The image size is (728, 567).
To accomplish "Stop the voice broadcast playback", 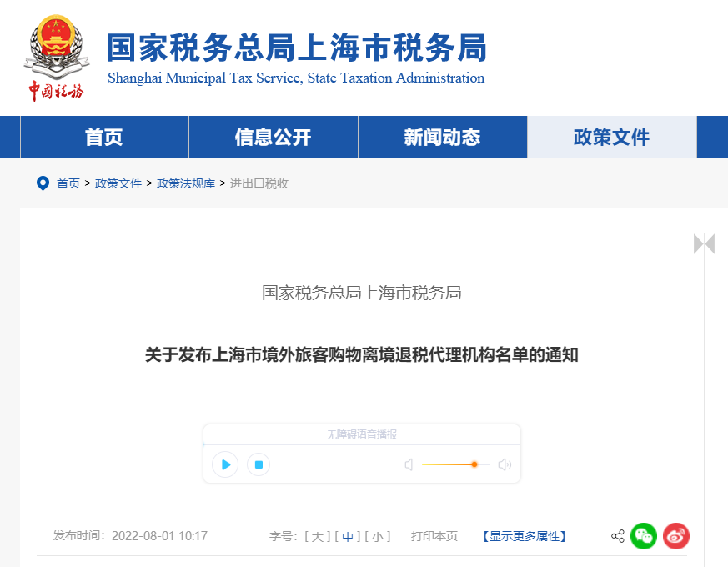I will point(259,464).
